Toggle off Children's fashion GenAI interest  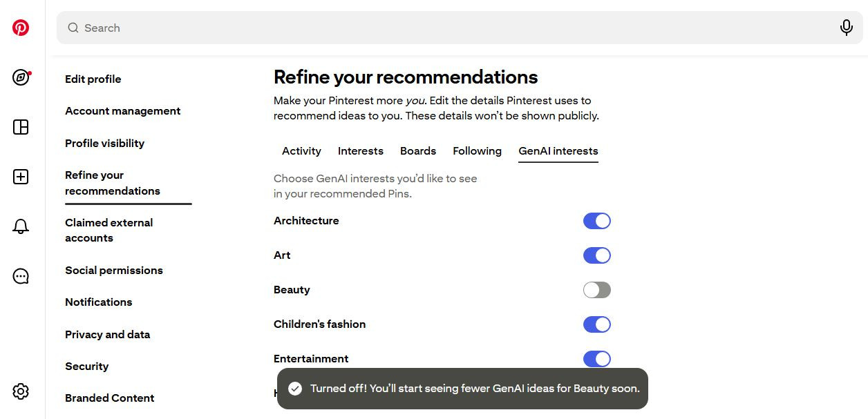pos(596,324)
